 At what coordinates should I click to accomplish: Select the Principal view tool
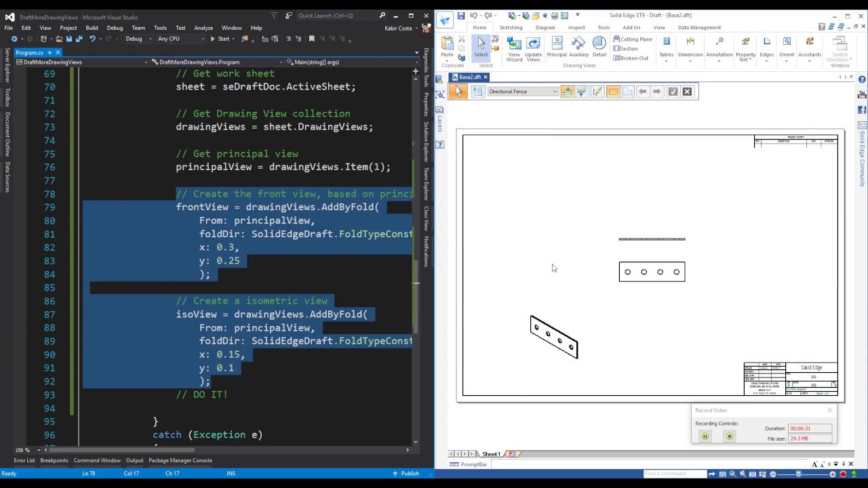[x=557, y=47]
